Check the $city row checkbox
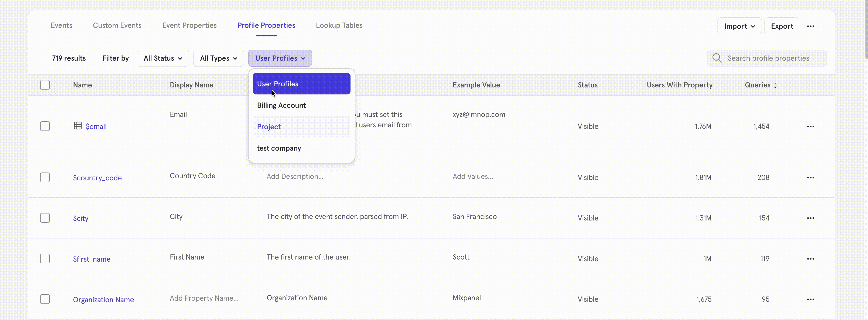The height and width of the screenshot is (320, 868). click(x=45, y=218)
